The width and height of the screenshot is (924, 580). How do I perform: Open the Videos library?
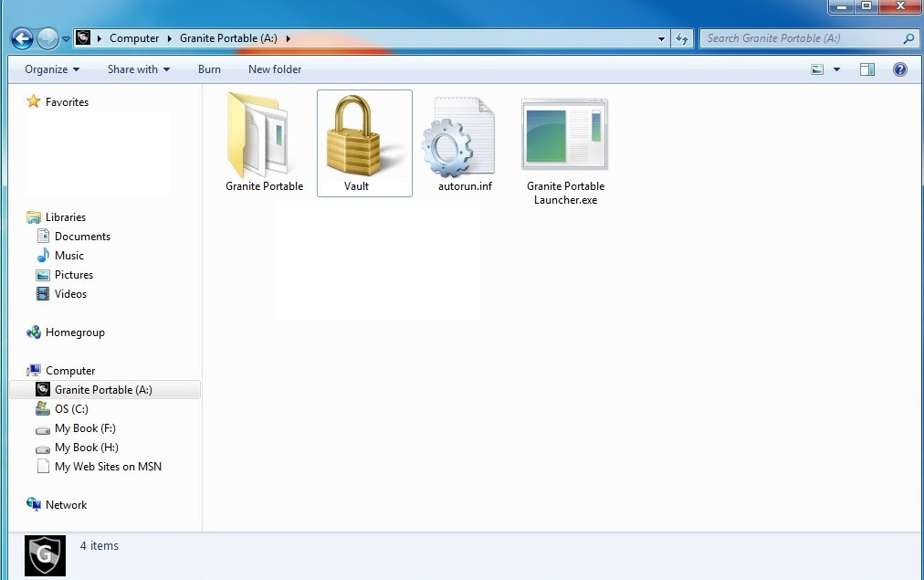click(70, 294)
